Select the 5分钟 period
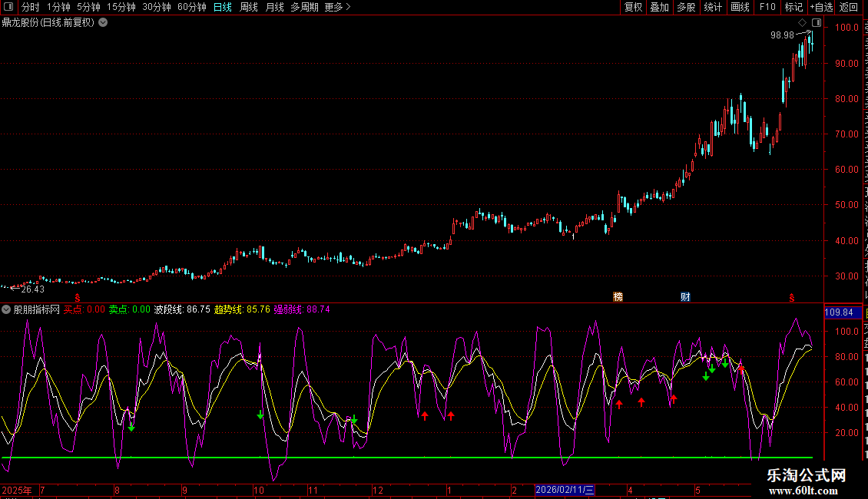 click(88, 7)
